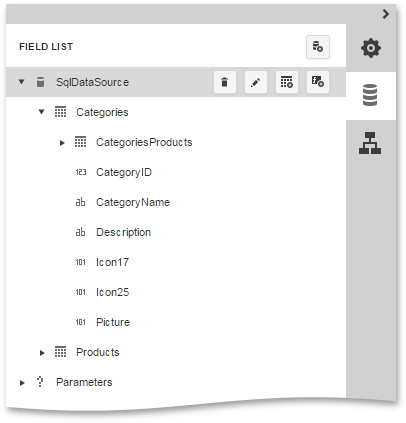Expand the Parameters node
Screen dimensions: 406x423
point(22,383)
